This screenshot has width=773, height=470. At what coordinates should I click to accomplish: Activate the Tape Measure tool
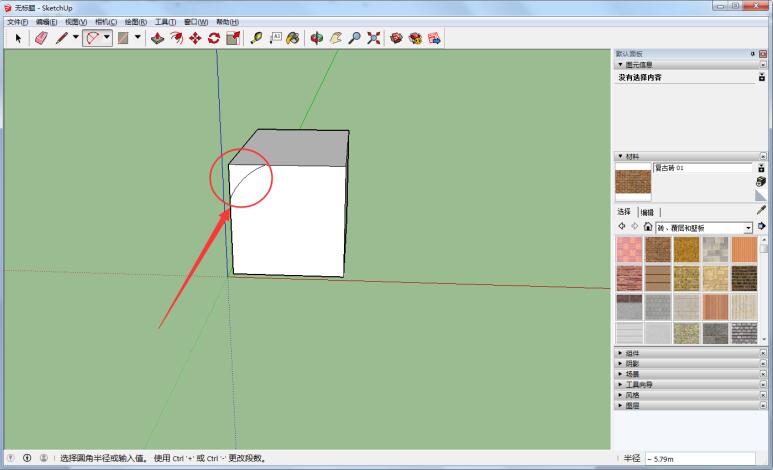tap(256, 38)
